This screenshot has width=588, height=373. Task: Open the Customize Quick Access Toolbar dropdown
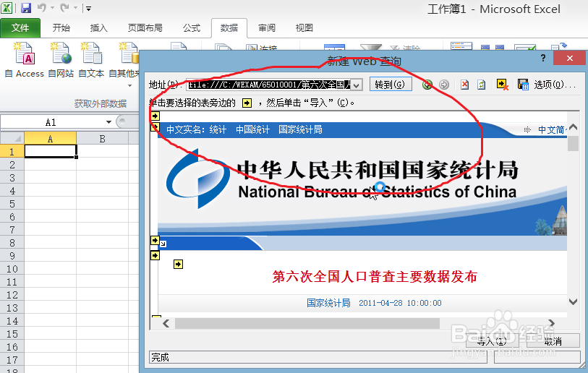pyautogui.click(x=88, y=8)
